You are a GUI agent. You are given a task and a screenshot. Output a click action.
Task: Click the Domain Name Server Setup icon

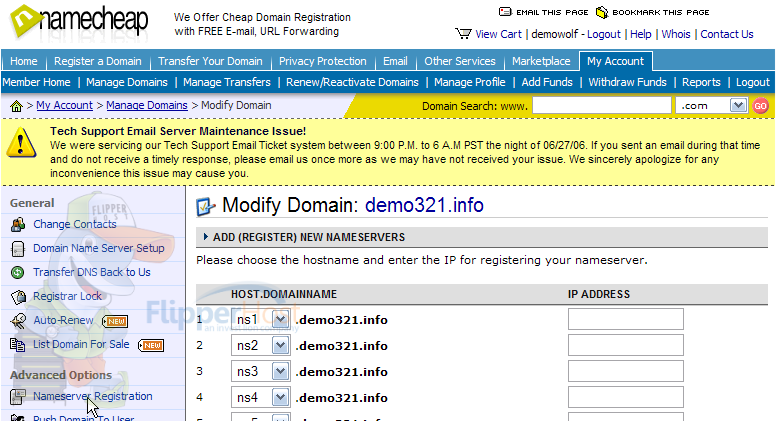point(18,248)
